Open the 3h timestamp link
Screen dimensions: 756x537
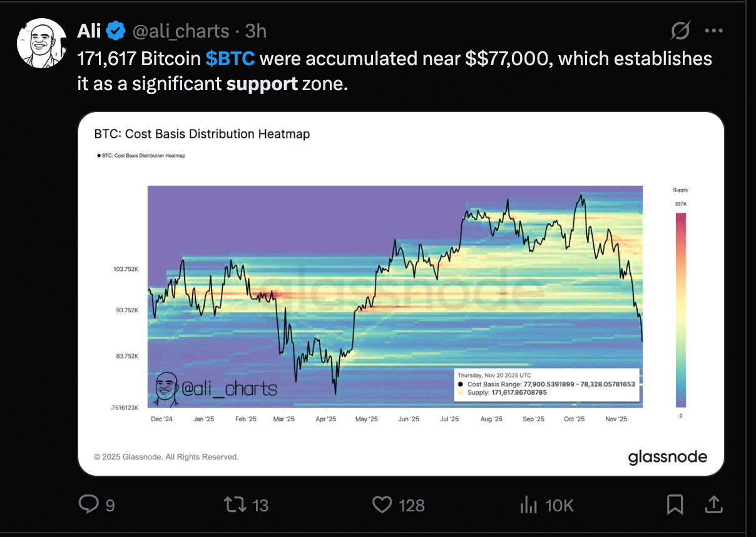(x=255, y=30)
